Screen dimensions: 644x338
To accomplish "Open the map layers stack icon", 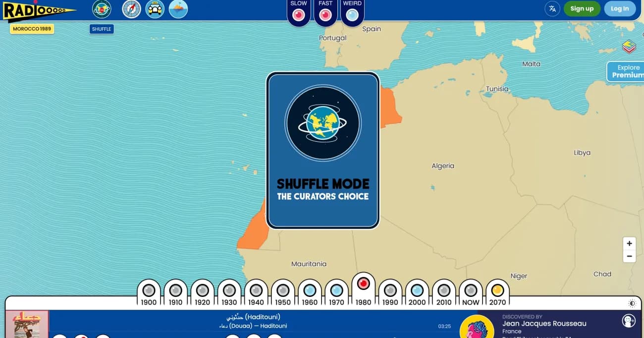I will (x=629, y=47).
